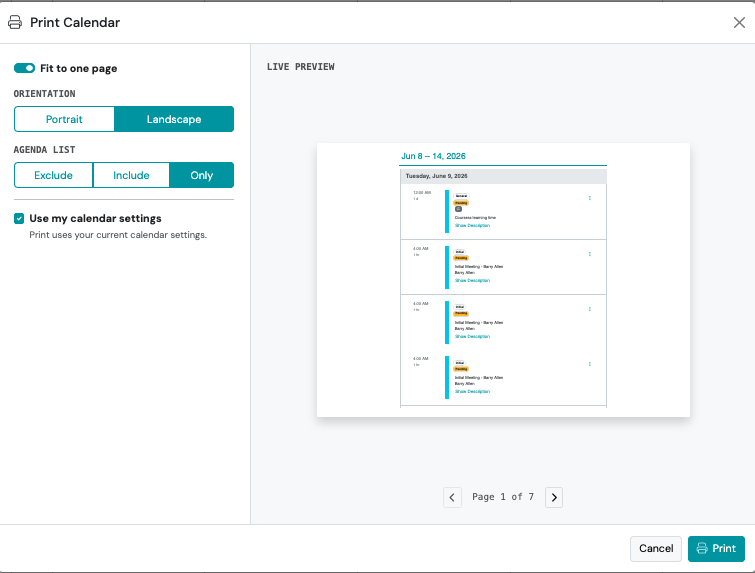Screen dimensions: 755x573
Task: Click 'Jun 8 – 14, 2026' preview heading
Action: 433,156
